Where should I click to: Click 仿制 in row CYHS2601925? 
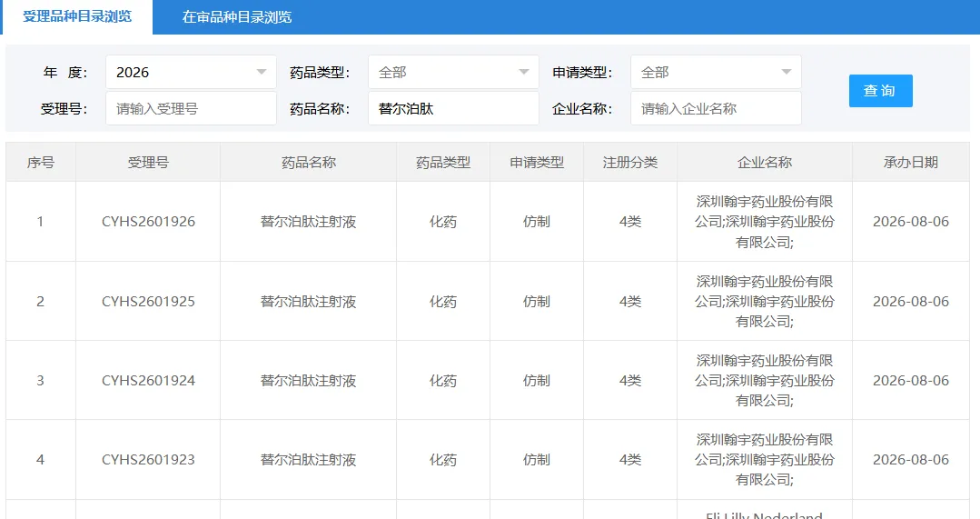pyautogui.click(x=537, y=302)
